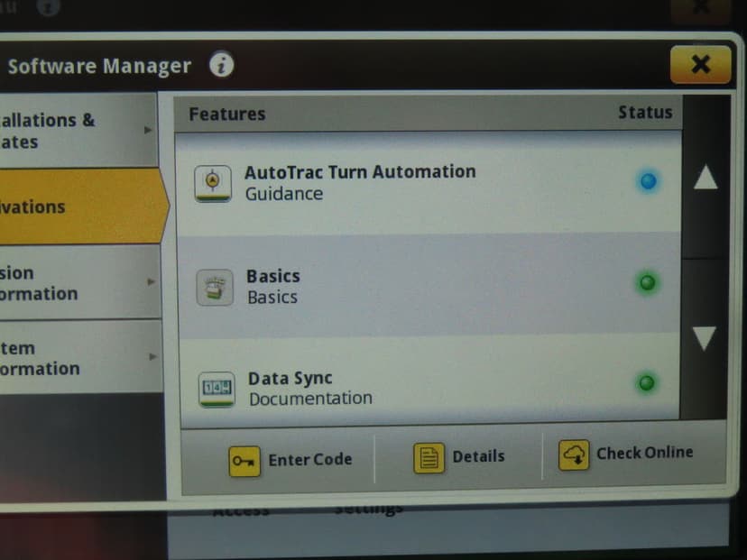Click the Basics feature icon
This screenshot has height=560, width=747.
coord(215,288)
